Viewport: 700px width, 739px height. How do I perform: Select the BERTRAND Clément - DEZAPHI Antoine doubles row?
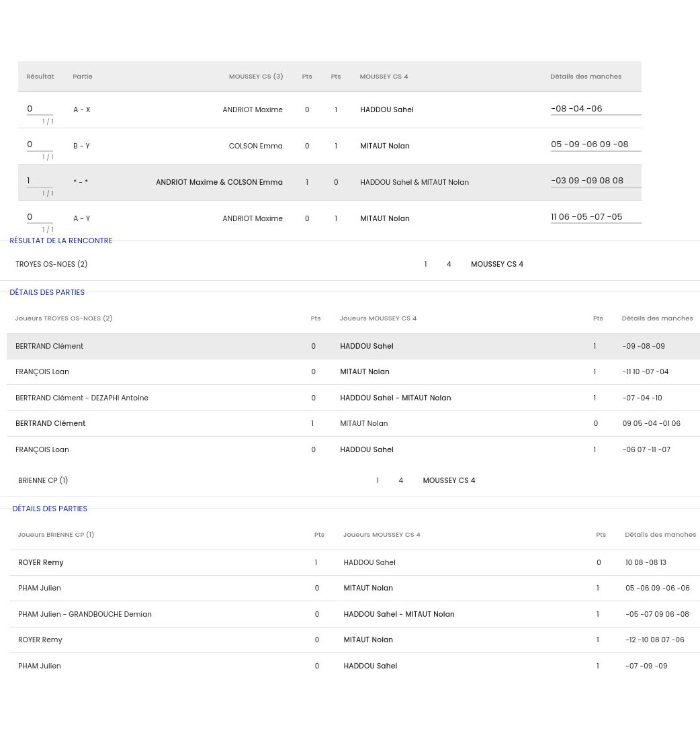[82, 398]
